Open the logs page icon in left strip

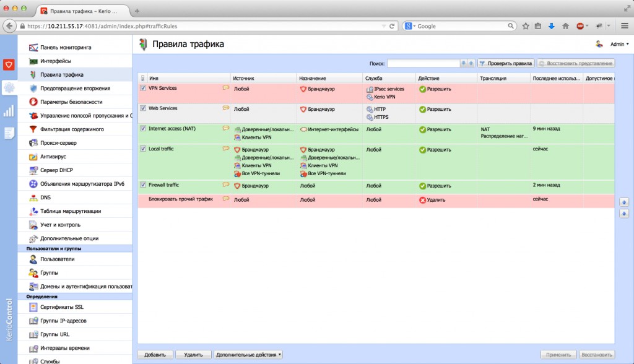click(x=9, y=133)
